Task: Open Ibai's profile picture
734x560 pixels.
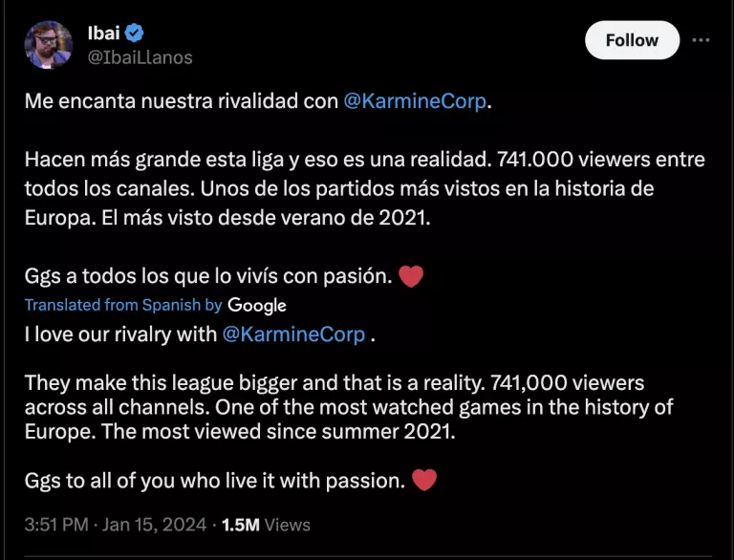Action: [49, 45]
